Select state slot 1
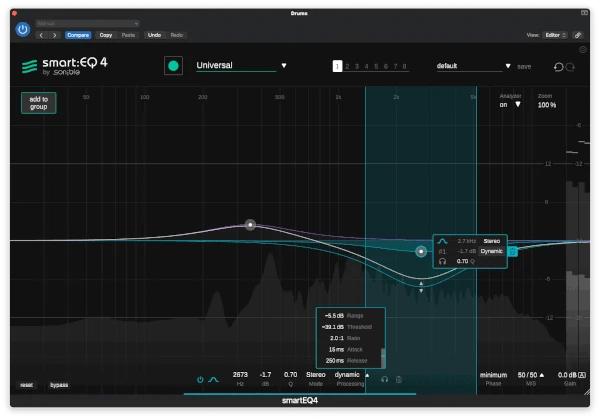The width and height of the screenshot is (600, 419). point(337,66)
